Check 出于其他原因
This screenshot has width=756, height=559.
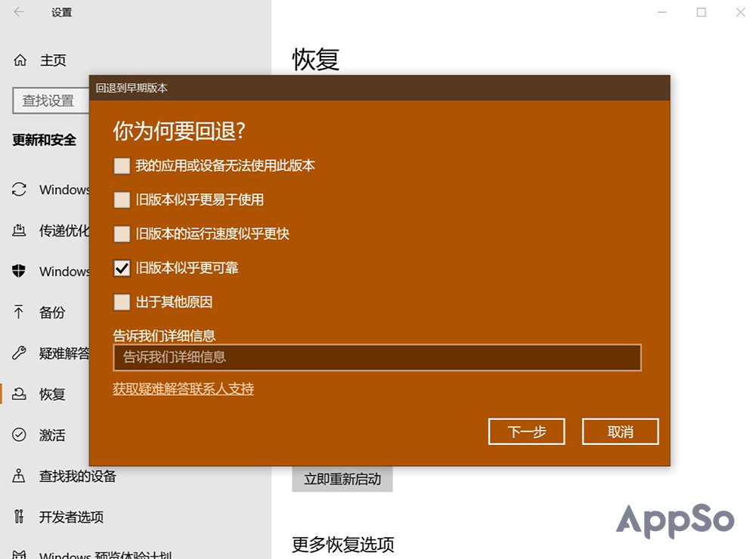[122, 301]
